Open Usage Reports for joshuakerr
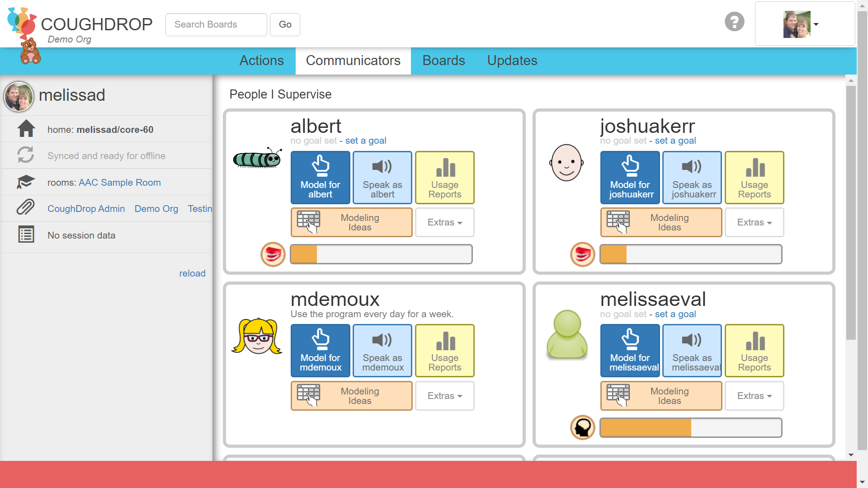Image resolution: width=868 pixels, height=488 pixels. [x=755, y=178]
